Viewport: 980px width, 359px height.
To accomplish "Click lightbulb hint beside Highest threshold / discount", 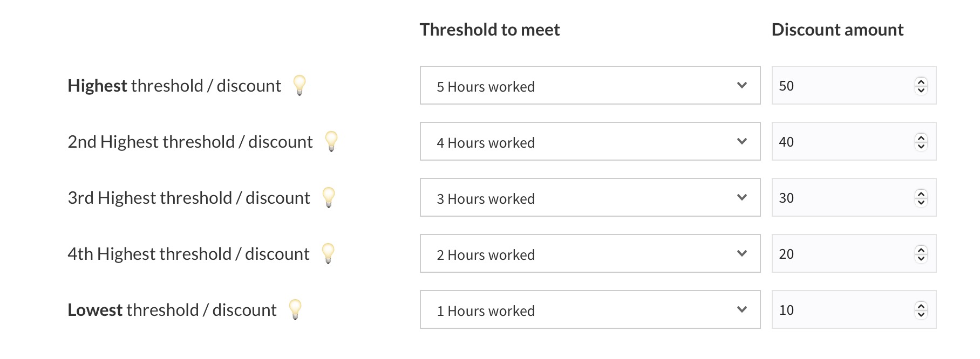I will coord(300,85).
